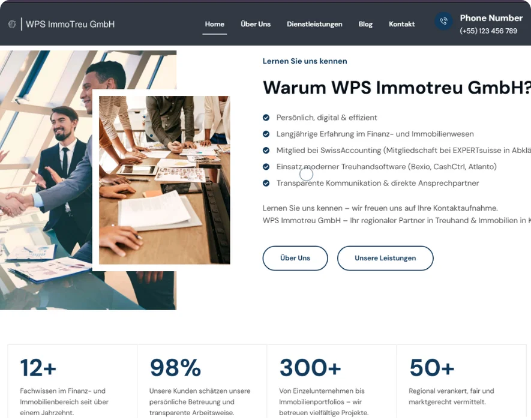Click the phone handset icon

pyautogui.click(x=443, y=22)
